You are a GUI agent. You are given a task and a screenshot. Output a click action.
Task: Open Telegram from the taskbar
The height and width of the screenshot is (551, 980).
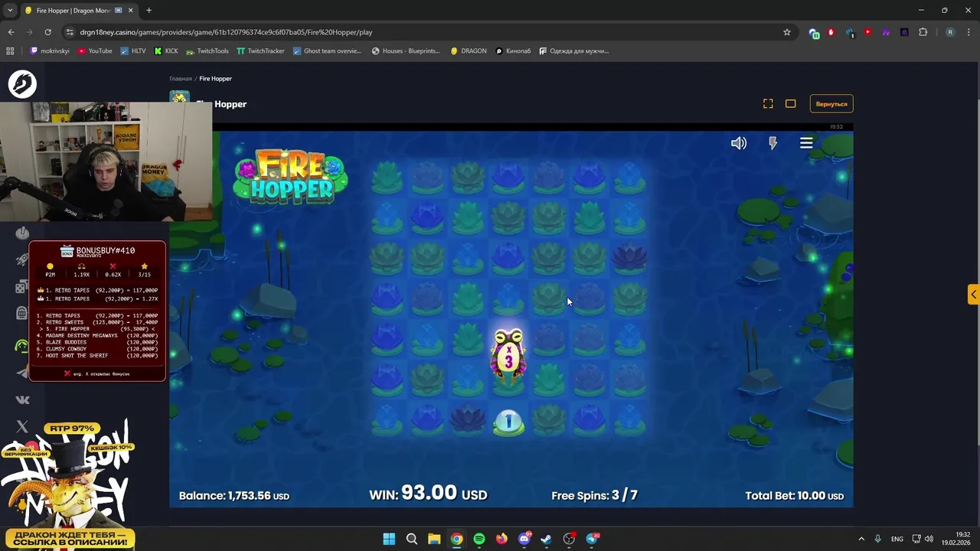(593, 539)
